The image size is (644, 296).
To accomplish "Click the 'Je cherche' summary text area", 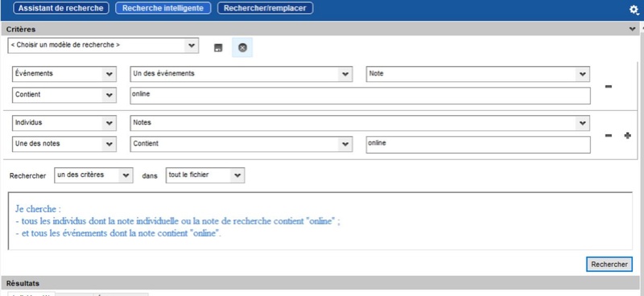I will tap(320, 221).
